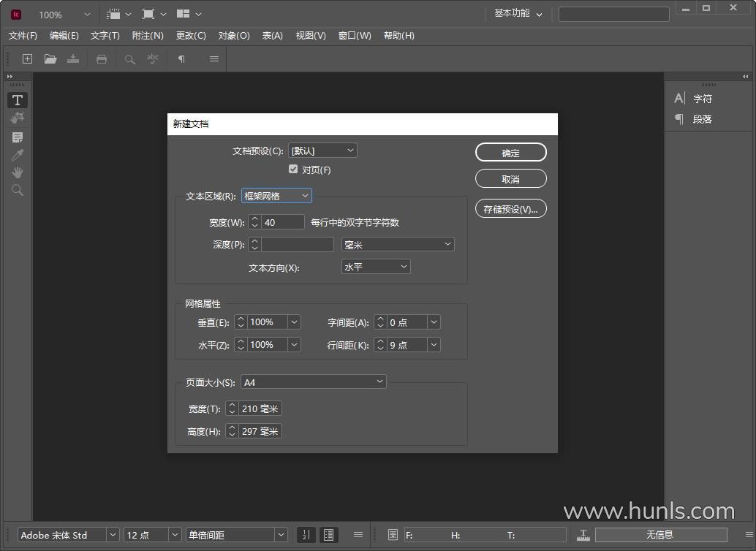Select the Note tool
This screenshot has height=551, width=756.
coord(18,137)
